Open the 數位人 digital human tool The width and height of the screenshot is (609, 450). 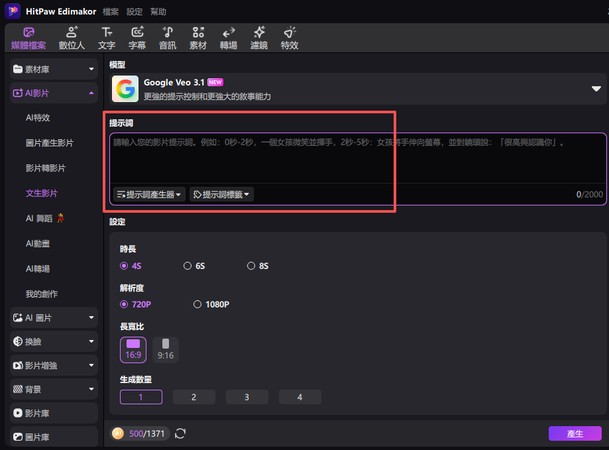pos(71,38)
